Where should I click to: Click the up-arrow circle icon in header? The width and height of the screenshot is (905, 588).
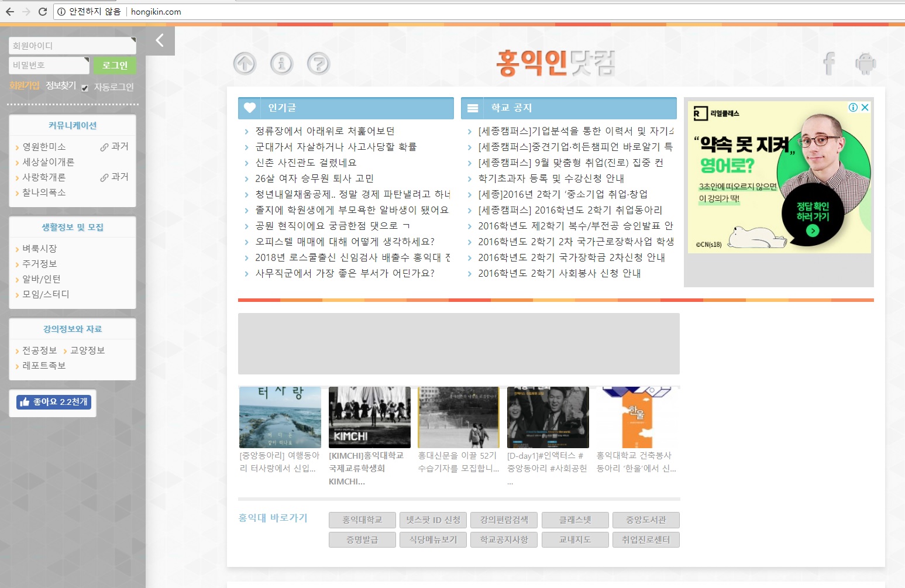(245, 63)
